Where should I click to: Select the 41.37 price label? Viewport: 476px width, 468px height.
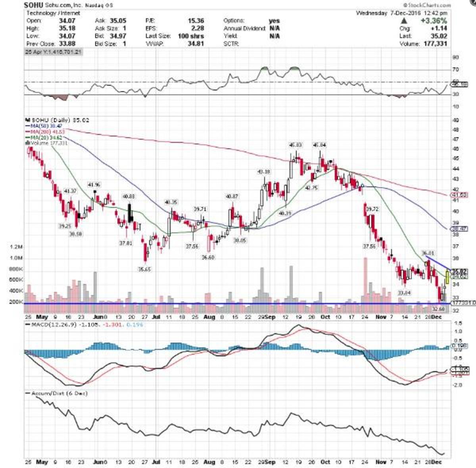click(x=70, y=191)
